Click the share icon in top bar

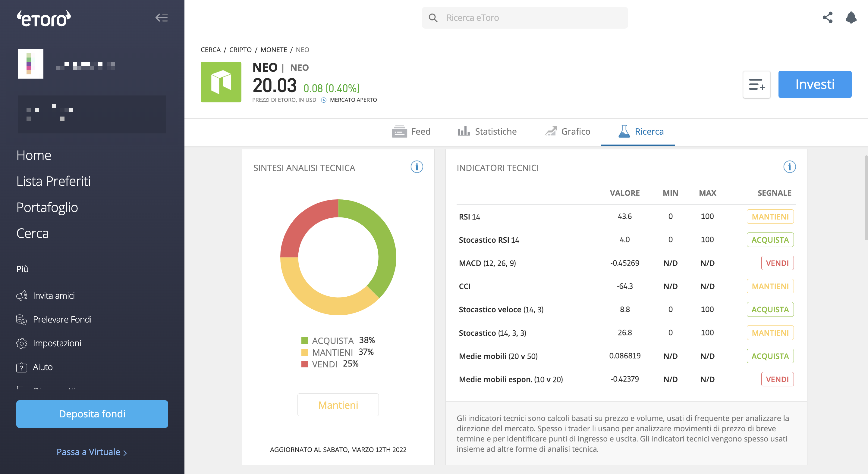[828, 17]
